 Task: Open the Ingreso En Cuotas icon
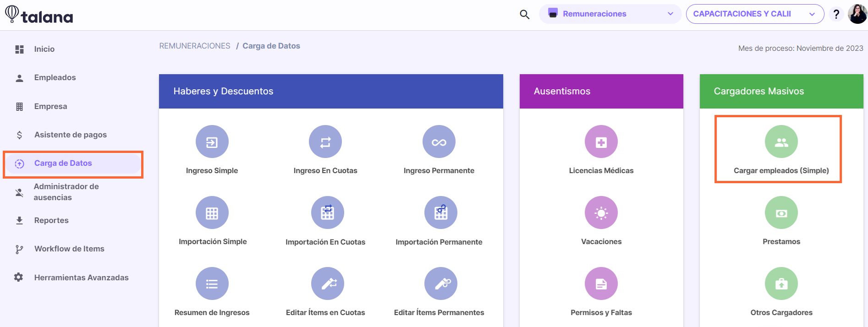[325, 142]
